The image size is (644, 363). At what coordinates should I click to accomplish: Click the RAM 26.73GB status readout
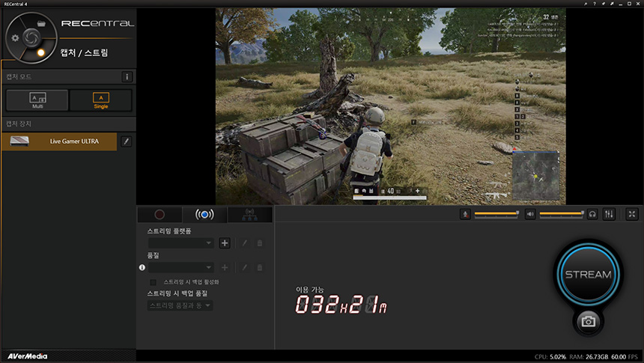(x=589, y=357)
